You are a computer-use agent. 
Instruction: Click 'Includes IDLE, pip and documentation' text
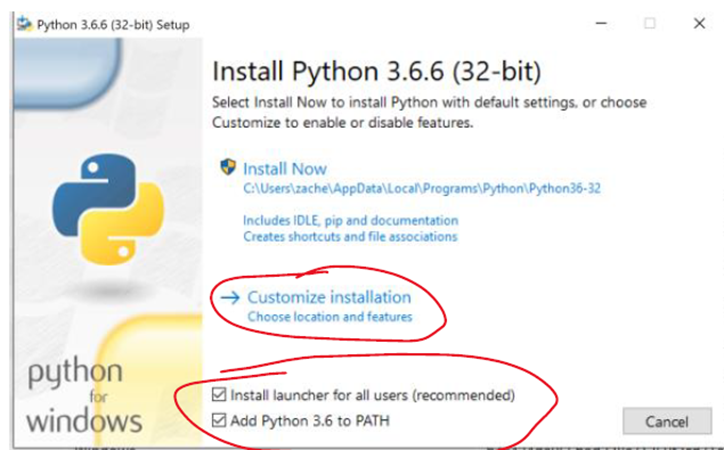(350, 220)
